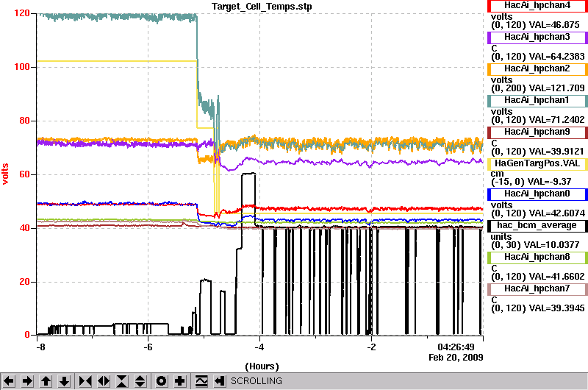
Task: Click the red 'volts' y-axis label
Action: click(x=5, y=174)
